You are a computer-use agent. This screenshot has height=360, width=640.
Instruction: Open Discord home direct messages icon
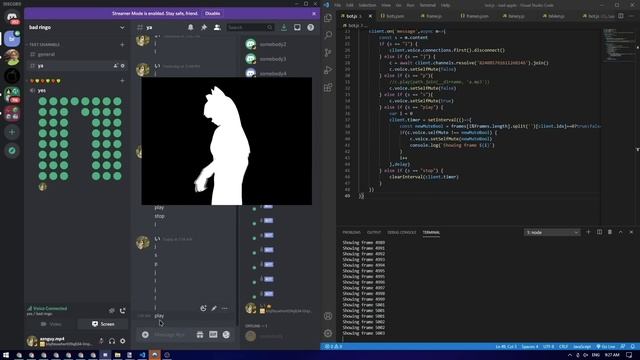point(12,18)
